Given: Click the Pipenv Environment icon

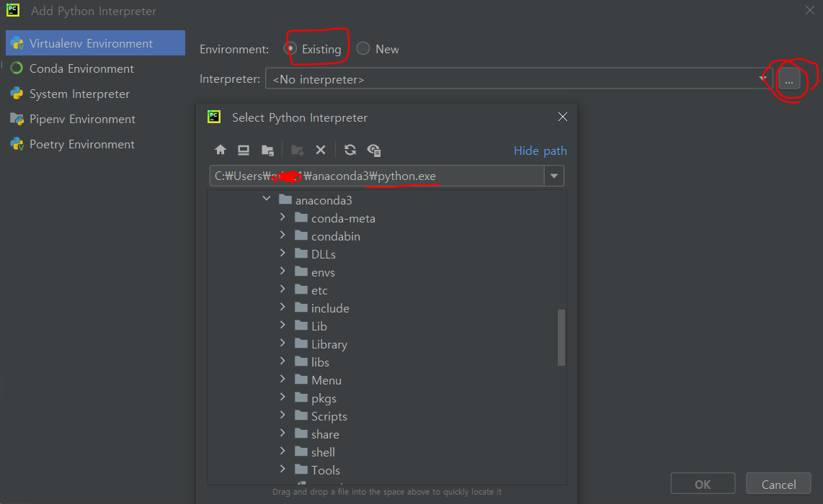Looking at the screenshot, I should [17, 119].
